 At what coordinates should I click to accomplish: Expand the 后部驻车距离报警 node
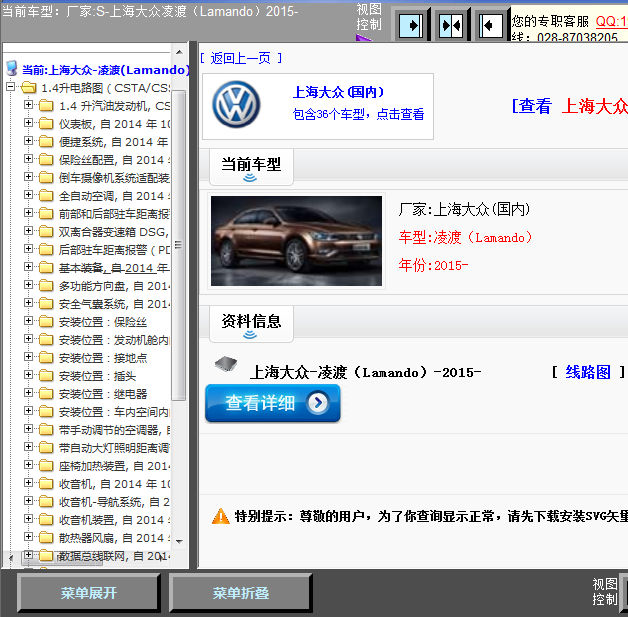pyautogui.click(x=28, y=249)
